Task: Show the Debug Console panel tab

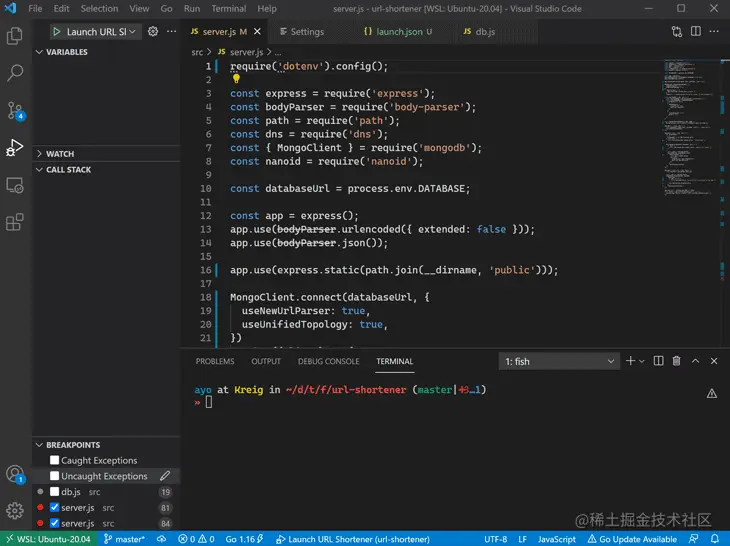Action: 328,361
